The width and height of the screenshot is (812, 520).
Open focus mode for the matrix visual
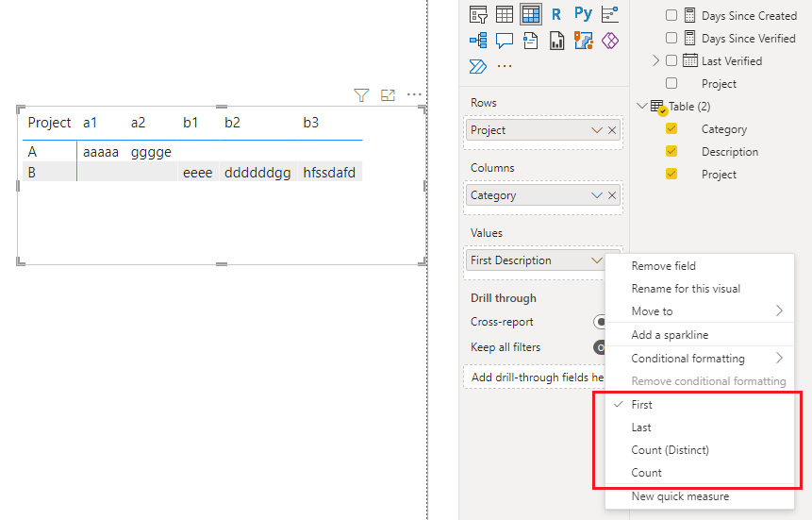click(x=388, y=95)
